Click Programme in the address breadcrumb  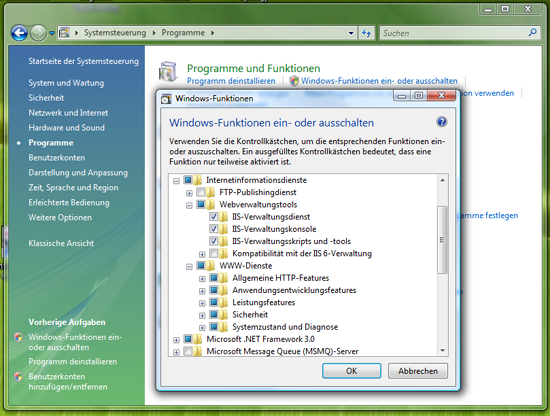(183, 33)
